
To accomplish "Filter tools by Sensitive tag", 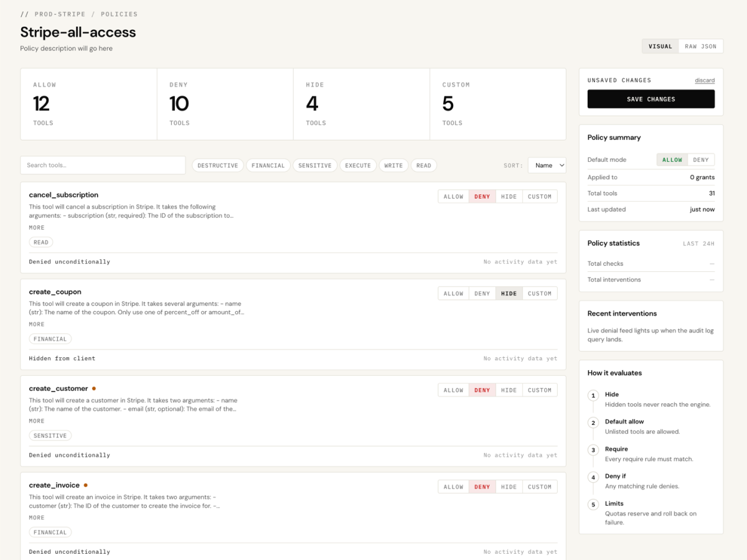I will click(314, 166).
